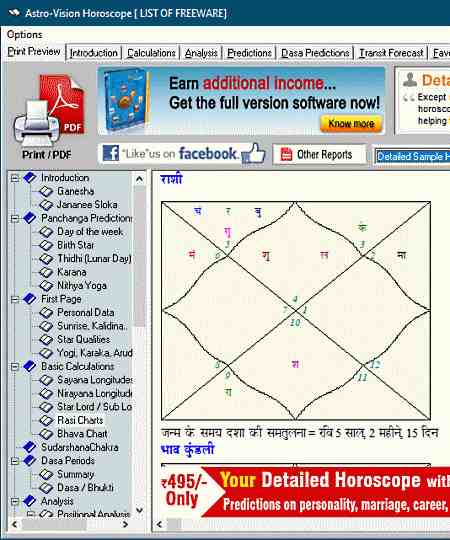
Task: Collapse the Introduction tree node
Action: (14, 178)
